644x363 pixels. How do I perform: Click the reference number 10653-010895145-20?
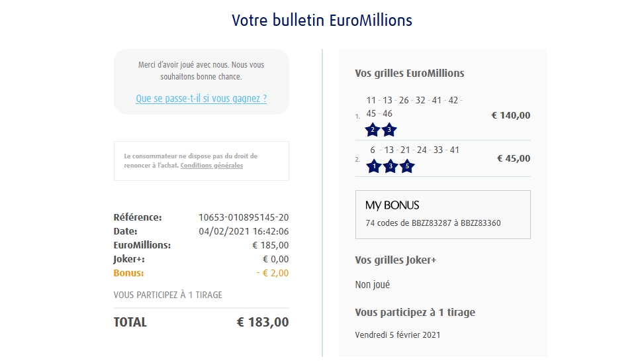244,217
